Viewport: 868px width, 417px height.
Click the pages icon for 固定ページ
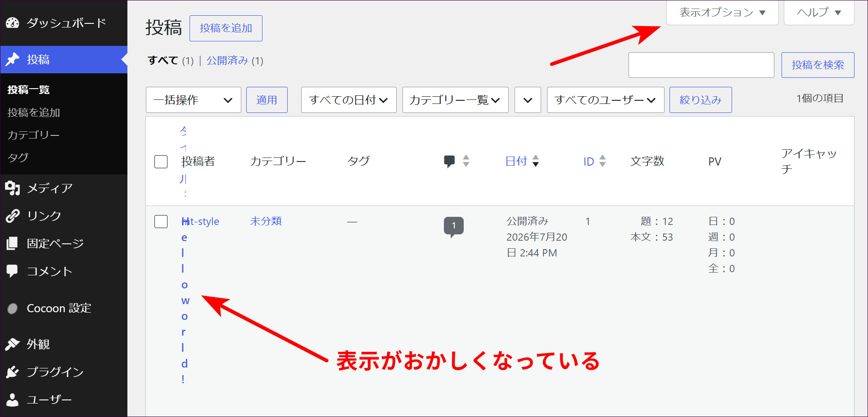(13, 243)
